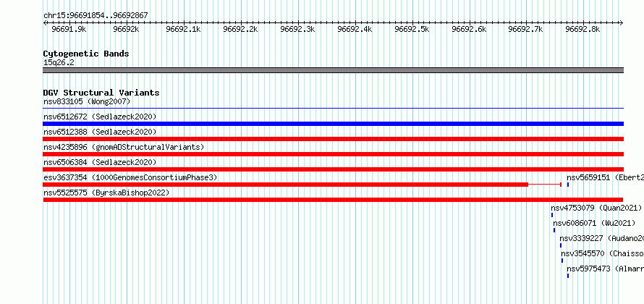
Task: Open the nsv5975473 Almarri variant label
Action: pyautogui.click(x=605, y=269)
